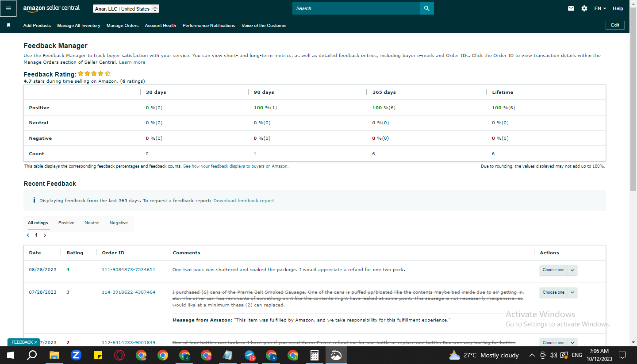
Task: Click the feedback rating stars
Action: 94,74
